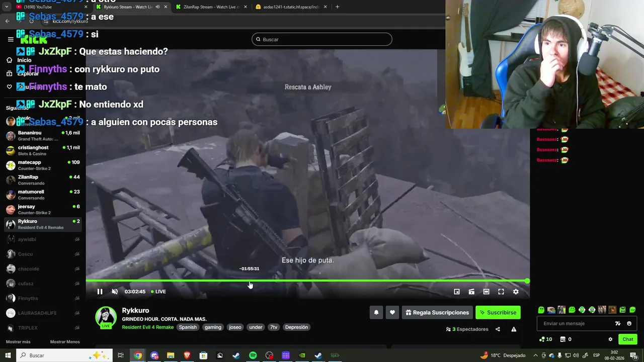Viewport: 644px width, 362px height.
Task: Open Spotify from the taskbar
Action: point(253,355)
